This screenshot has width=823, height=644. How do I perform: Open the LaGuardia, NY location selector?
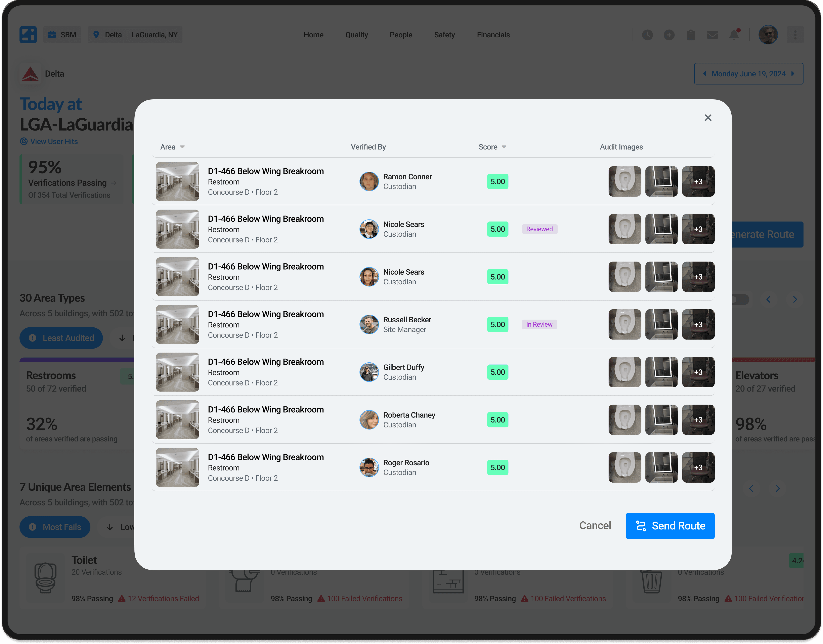click(155, 35)
